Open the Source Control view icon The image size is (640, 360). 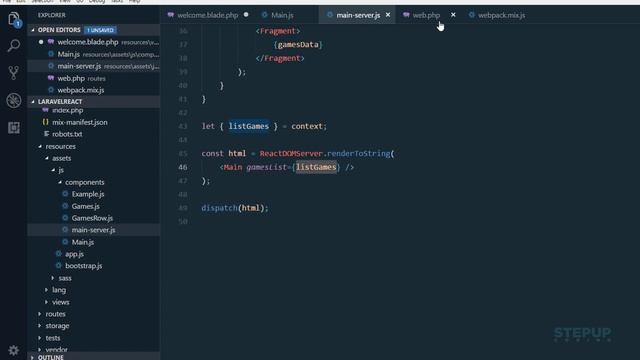click(x=14, y=73)
